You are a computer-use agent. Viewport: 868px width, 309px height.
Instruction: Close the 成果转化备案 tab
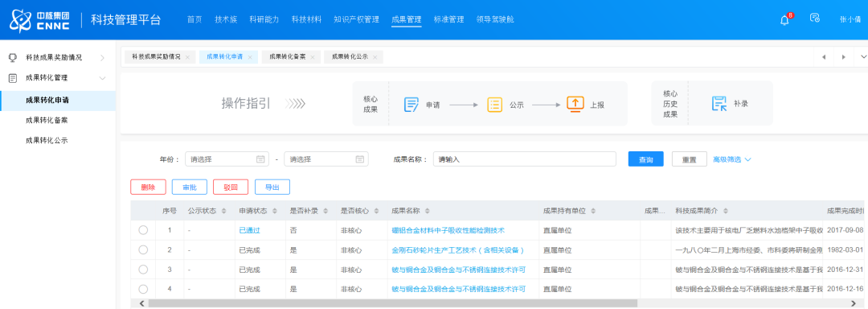pyautogui.click(x=312, y=57)
